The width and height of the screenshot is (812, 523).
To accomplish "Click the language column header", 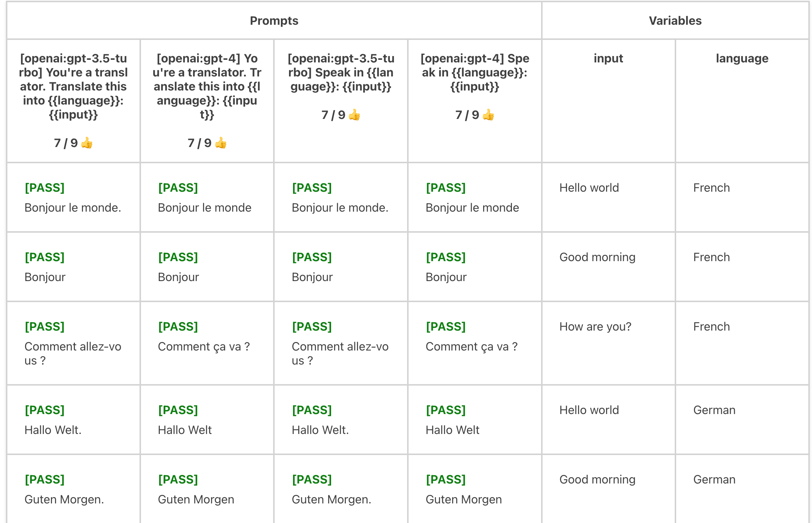I will 742,58.
